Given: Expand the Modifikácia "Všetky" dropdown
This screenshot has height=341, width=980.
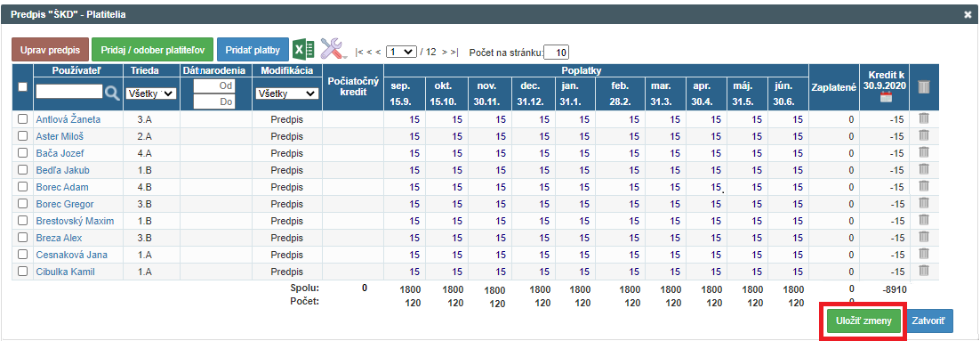Looking at the screenshot, I should pyautogui.click(x=287, y=93).
